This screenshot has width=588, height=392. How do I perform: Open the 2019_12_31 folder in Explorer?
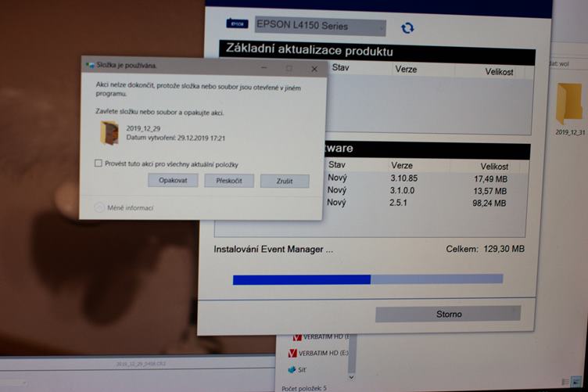(569, 109)
